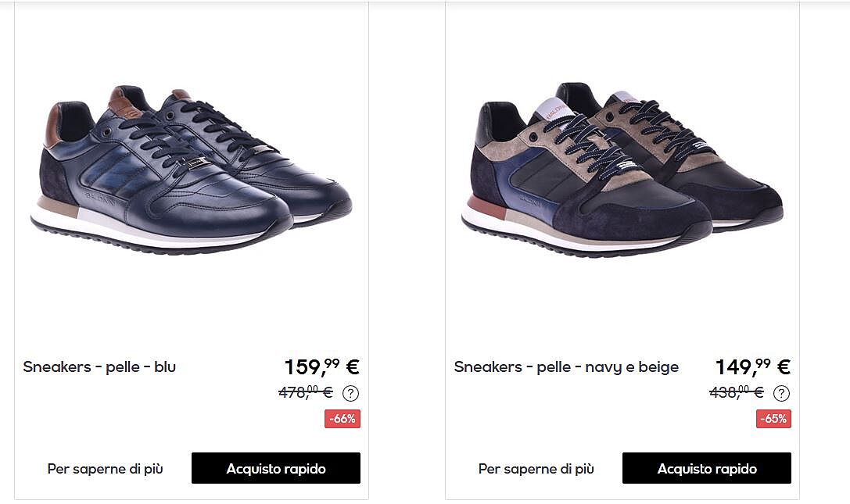
Task: Open Per saperne di più for navy beige sneakers
Action: click(x=536, y=469)
